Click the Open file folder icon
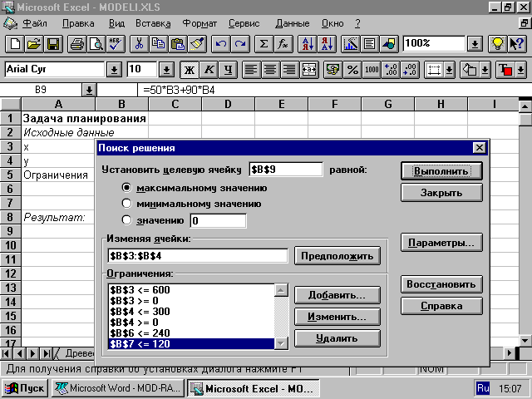Viewport: 532px width, 399px height. click(x=34, y=44)
